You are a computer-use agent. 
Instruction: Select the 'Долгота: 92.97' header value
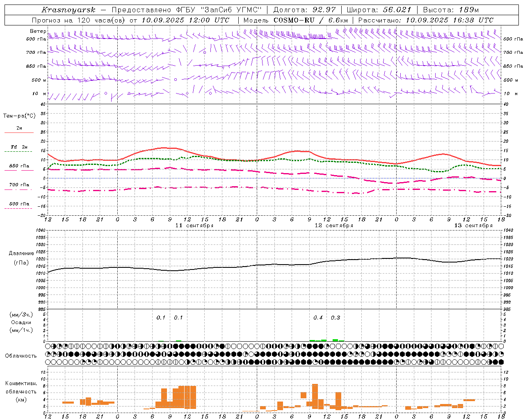pos(304,10)
